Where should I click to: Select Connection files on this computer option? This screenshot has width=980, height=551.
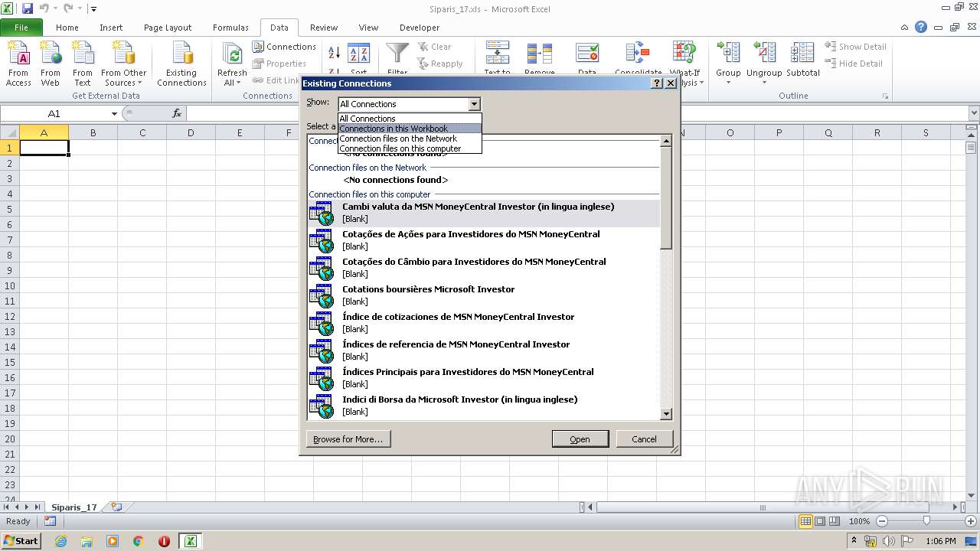tap(410, 148)
